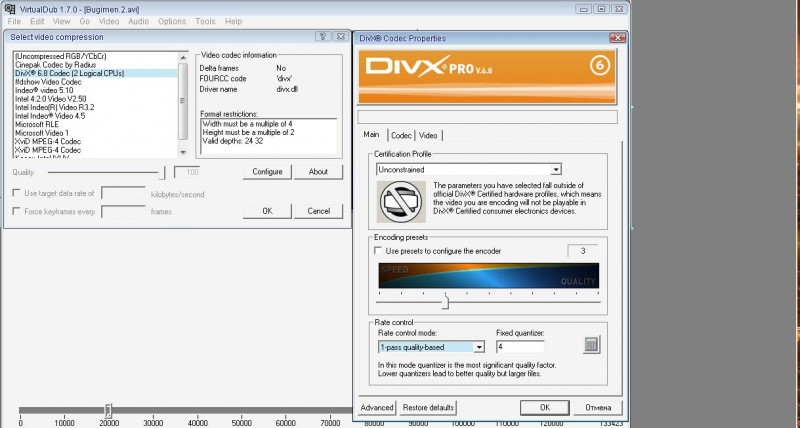Open the View menu
Screen dimensions: 800x428
tap(61, 21)
